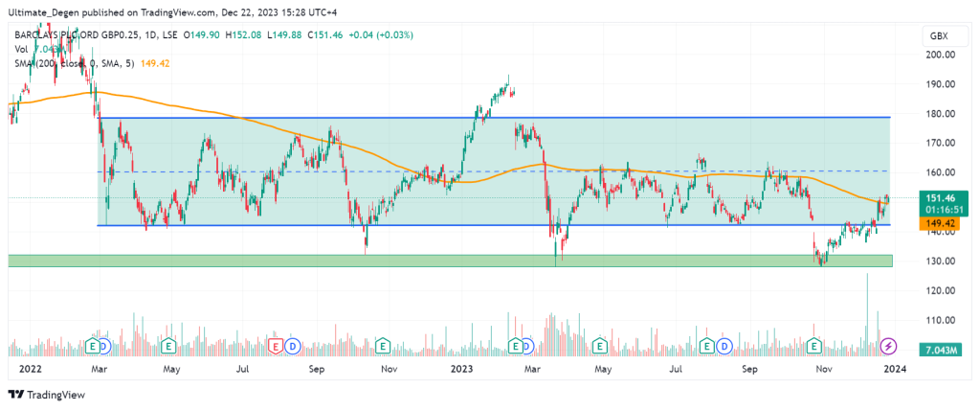
Task: Open the red earnings marker near August 2022
Action: point(275,345)
